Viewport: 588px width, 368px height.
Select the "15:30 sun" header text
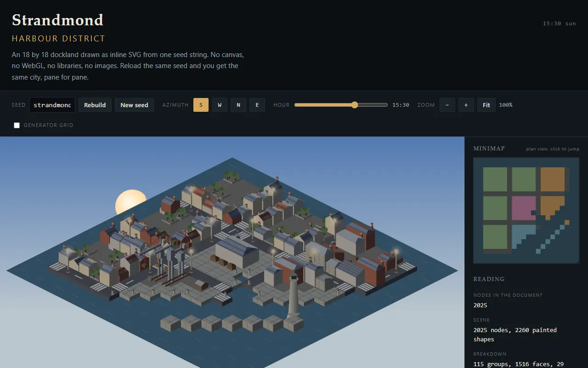click(559, 23)
